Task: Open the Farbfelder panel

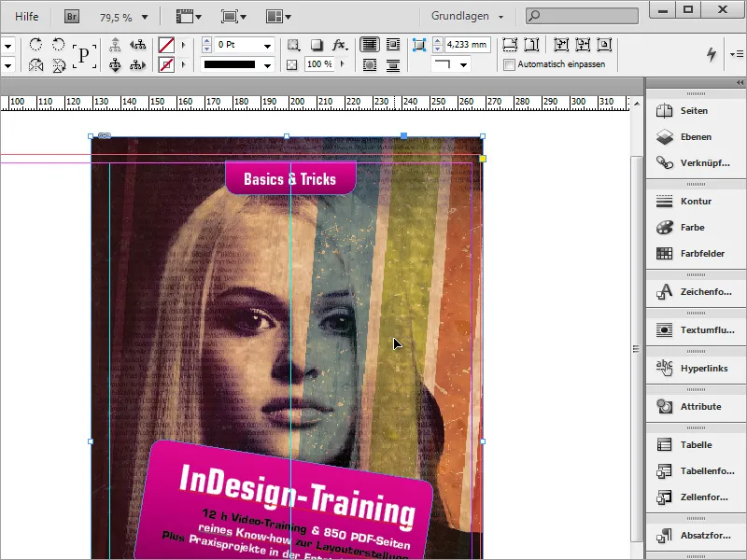Action: (x=696, y=254)
